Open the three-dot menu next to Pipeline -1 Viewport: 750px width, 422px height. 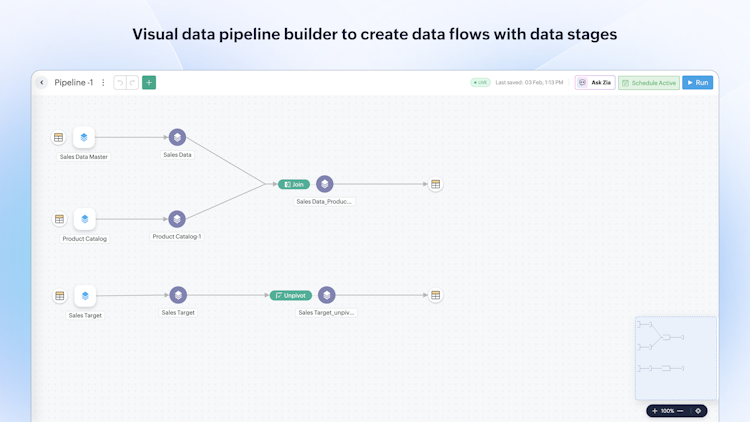click(x=103, y=83)
